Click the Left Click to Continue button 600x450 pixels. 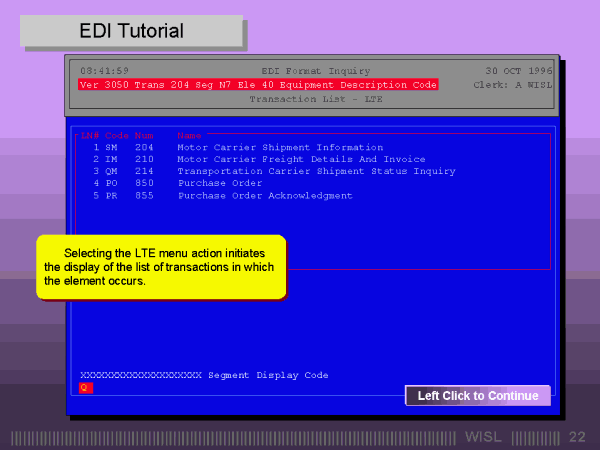pos(477,396)
